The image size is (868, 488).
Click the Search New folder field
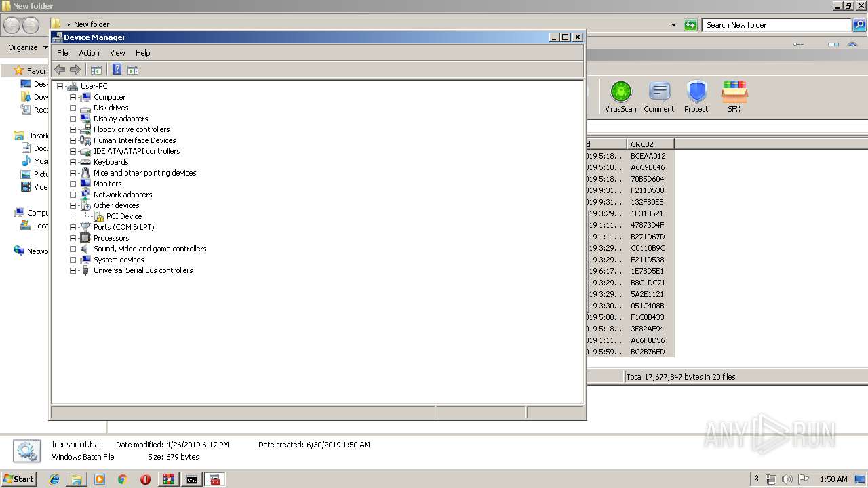(x=776, y=25)
